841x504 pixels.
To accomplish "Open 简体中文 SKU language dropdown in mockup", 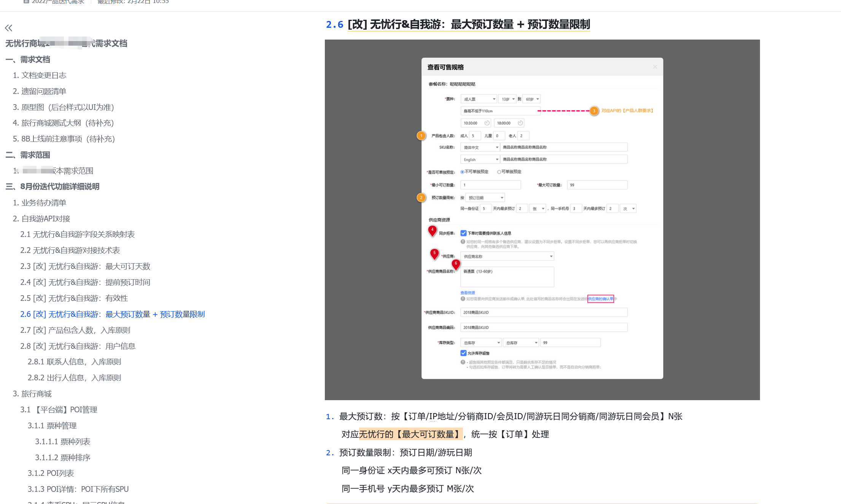I will tap(480, 147).
